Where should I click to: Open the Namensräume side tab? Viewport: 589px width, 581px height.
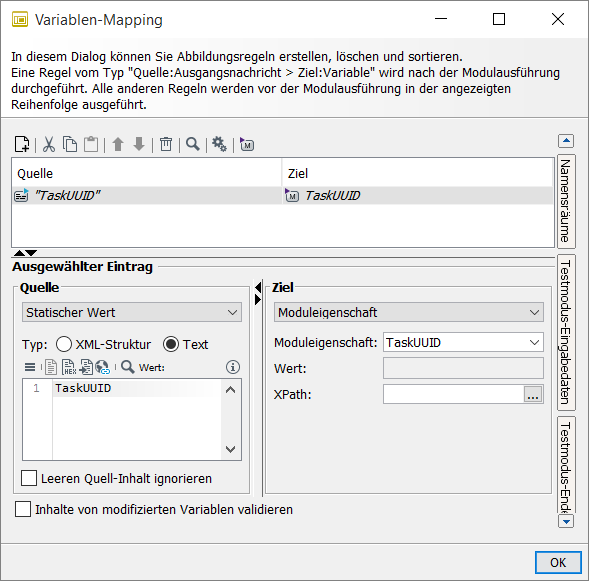click(566, 201)
